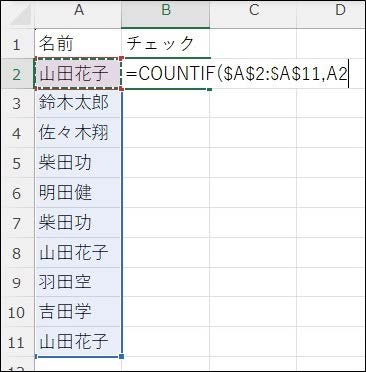This screenshot has height=372, width=366.
Task: Select column C header
Action: pyautogui.click(x=253, y=15)
